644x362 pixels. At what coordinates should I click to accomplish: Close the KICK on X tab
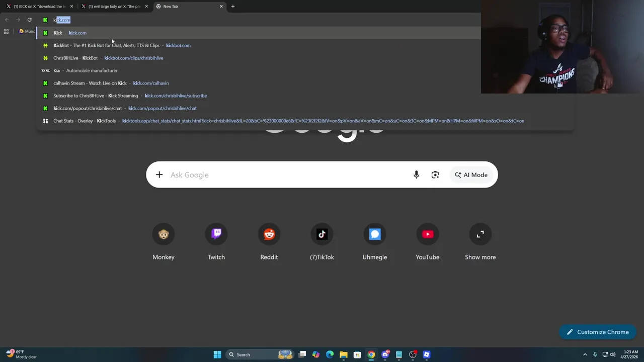pos(71,7)
